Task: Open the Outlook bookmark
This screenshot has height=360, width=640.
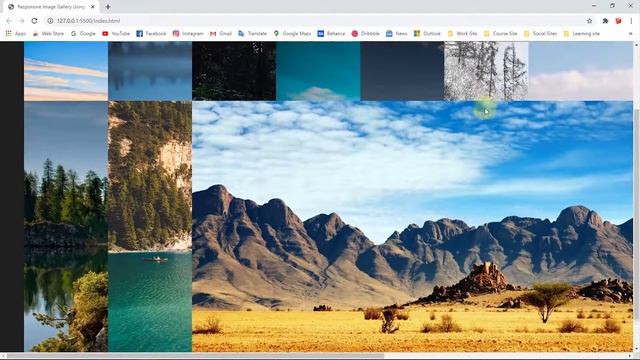Action: tap(427, 33)
